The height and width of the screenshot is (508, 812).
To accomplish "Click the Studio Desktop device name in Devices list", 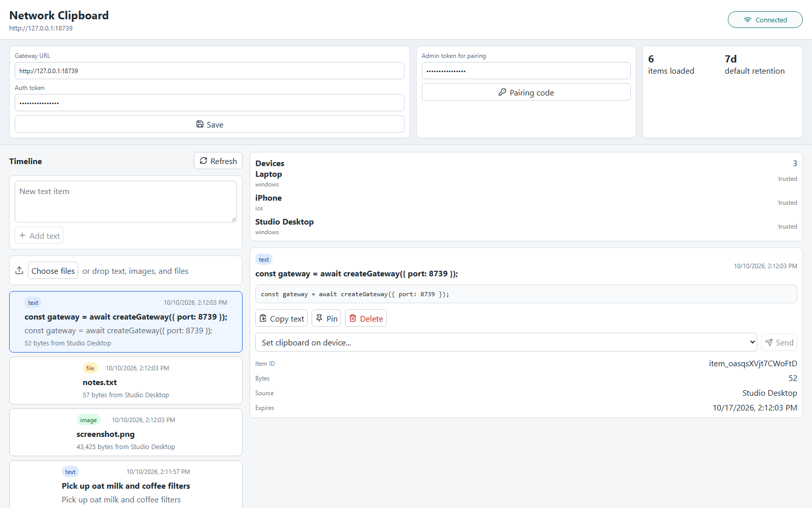I will [x=284, y=221].
